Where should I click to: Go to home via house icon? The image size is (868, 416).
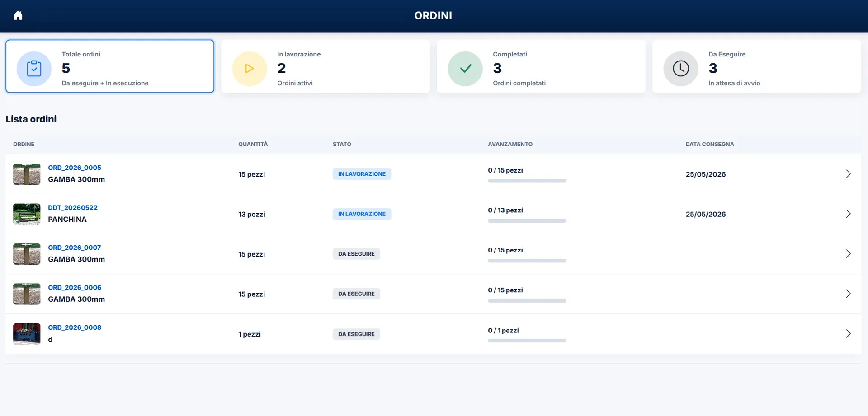click(18, 16)
